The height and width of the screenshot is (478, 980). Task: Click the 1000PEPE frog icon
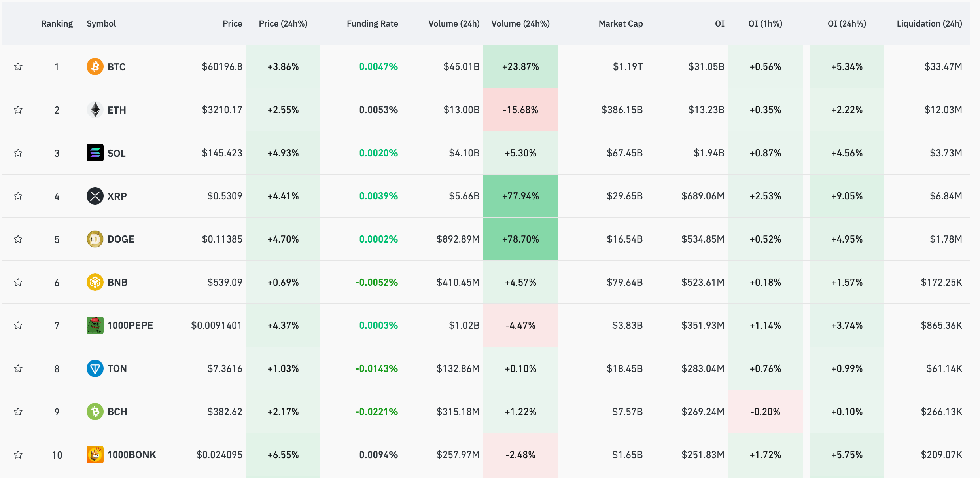click(95, 325)
